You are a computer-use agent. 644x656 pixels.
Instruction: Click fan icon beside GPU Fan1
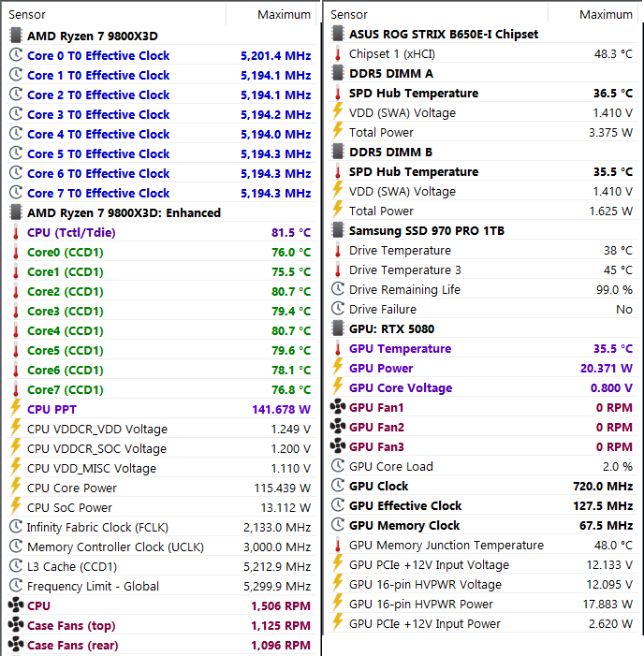point(338,407)
